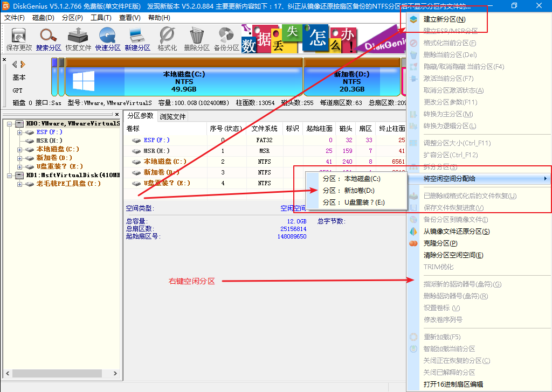The image size is (552, 392).
Task: Open the 查看(V) menu
Action: 129,18
